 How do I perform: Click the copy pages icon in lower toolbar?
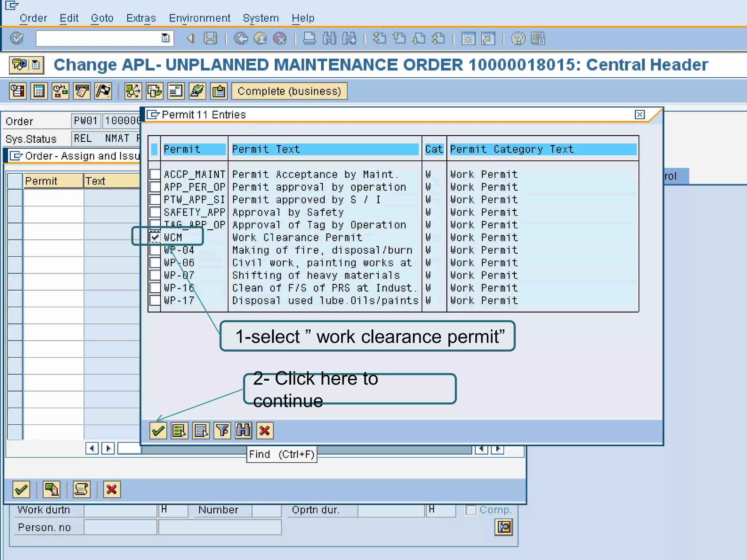point(51,489)
